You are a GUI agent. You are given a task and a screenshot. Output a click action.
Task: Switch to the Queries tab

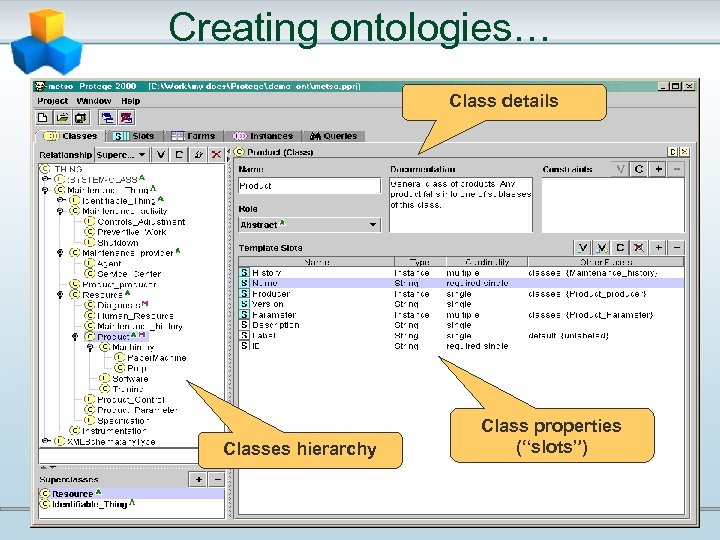coord(334,136)
